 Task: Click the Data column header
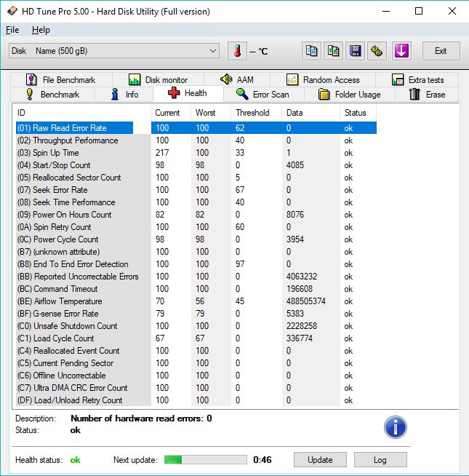coord(311,113)
